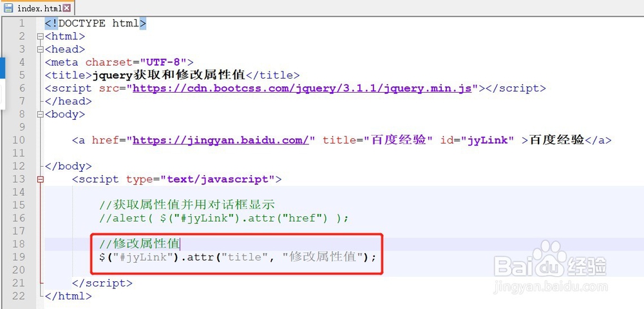The height and width of the screenshot is (309, 644).
Task: Collapse the <head> fold marker on line 3
Action: [40, 50]
